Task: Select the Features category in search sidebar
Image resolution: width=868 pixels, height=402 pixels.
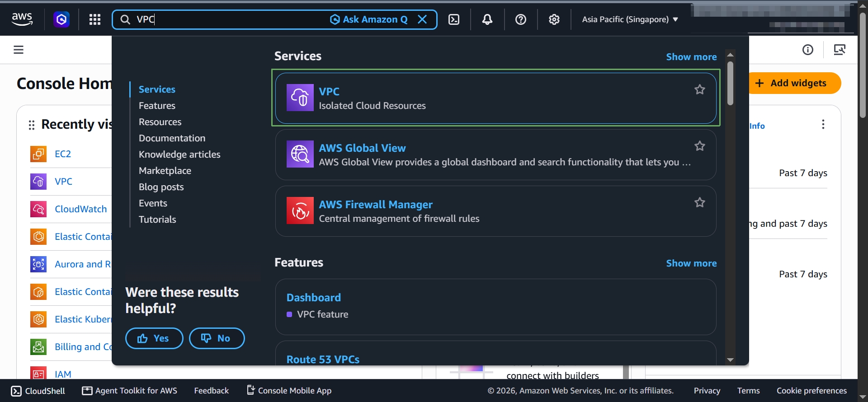Action: click(157, 106)
